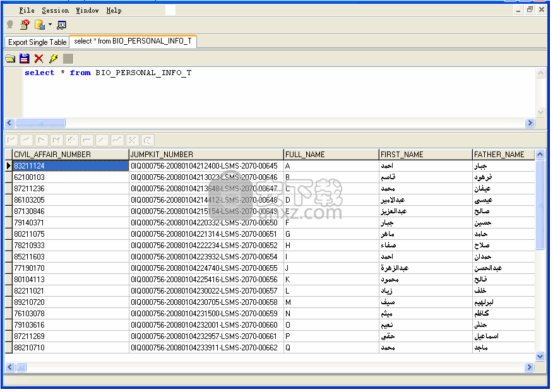Go to next record in navigator
Image resolution: width=553 pixels, height=392 pixels.
[42, 140]
